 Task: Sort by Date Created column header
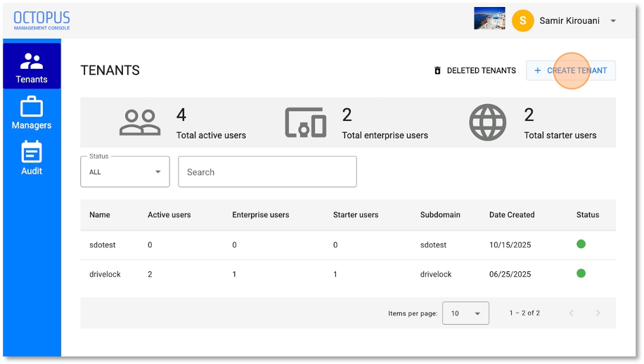tap(512, 214)
